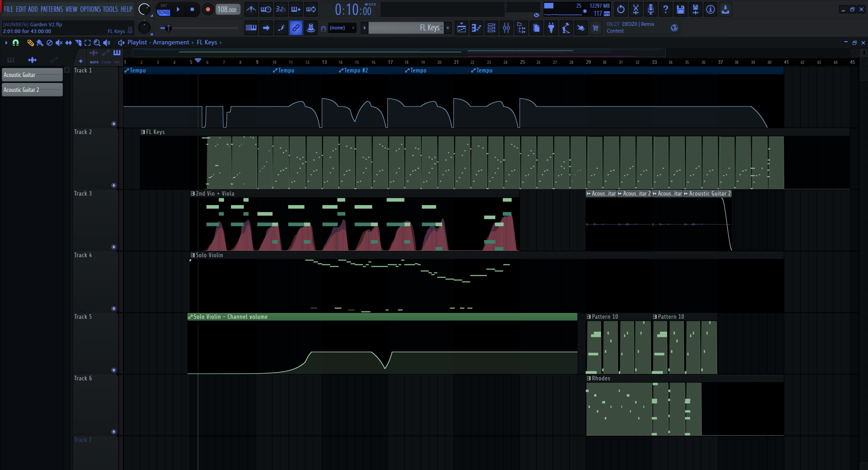Screen dimensions: 868x470
Task: Adjust the song position slider
Action: click(199, 28)
